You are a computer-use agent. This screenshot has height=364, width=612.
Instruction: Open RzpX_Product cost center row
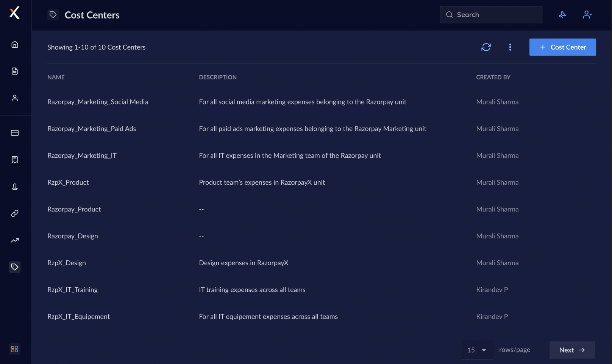322,182
